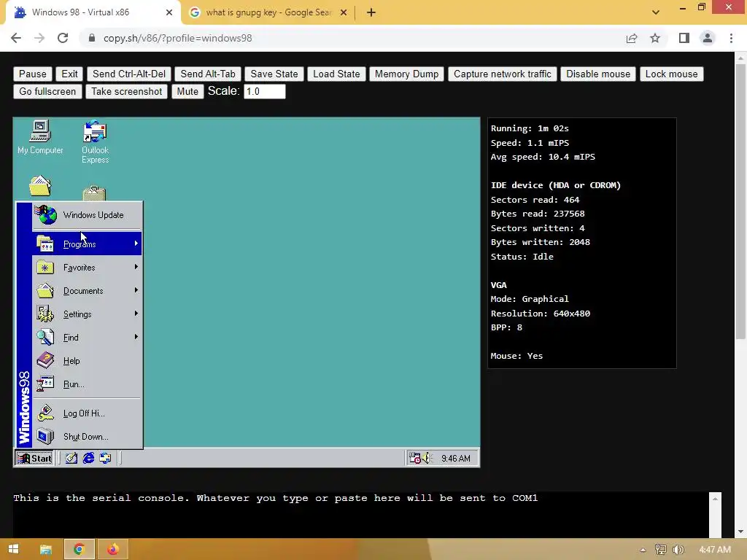Screen dimensions: 747x560
Task: Click the share page icon
Action: (x=632, y=38)
